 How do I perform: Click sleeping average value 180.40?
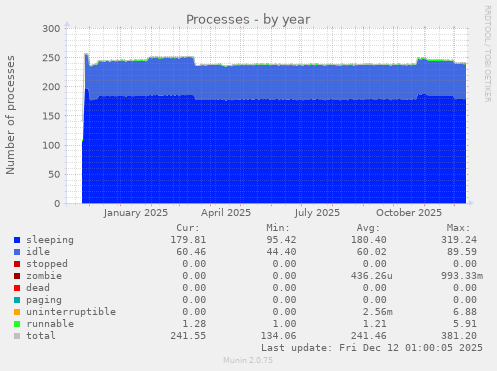[x=369, y=240]
